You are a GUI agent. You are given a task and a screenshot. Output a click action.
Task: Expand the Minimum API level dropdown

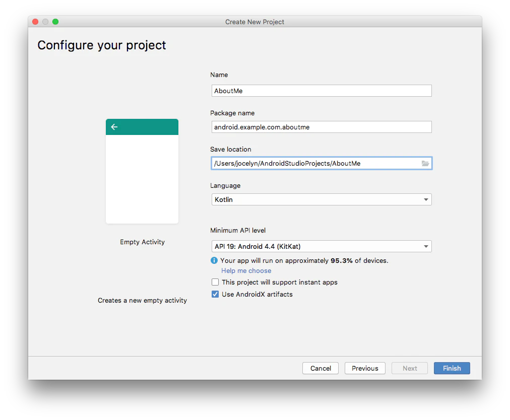322,246
